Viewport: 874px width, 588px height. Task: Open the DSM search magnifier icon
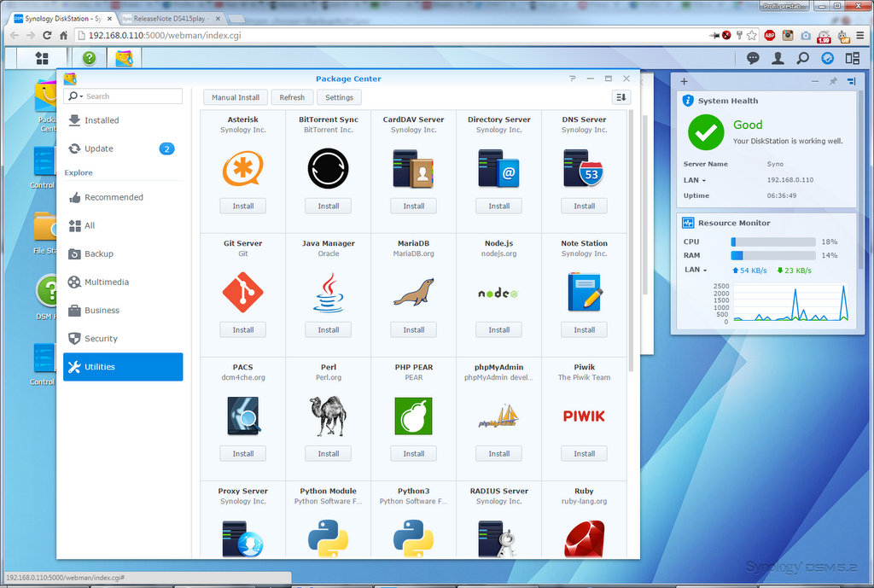[802, 58]
